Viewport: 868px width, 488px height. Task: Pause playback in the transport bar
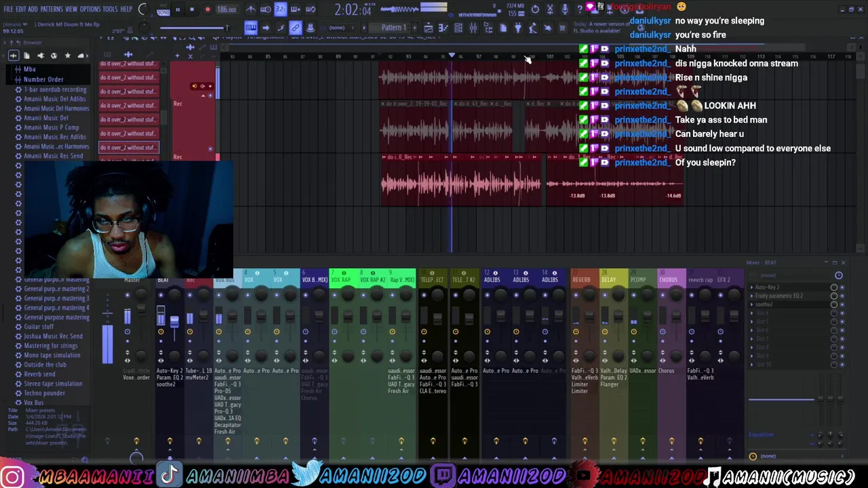178,9
